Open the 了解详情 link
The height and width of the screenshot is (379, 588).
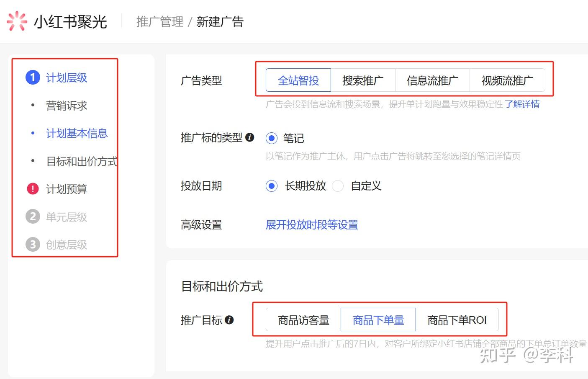[522, 104]
